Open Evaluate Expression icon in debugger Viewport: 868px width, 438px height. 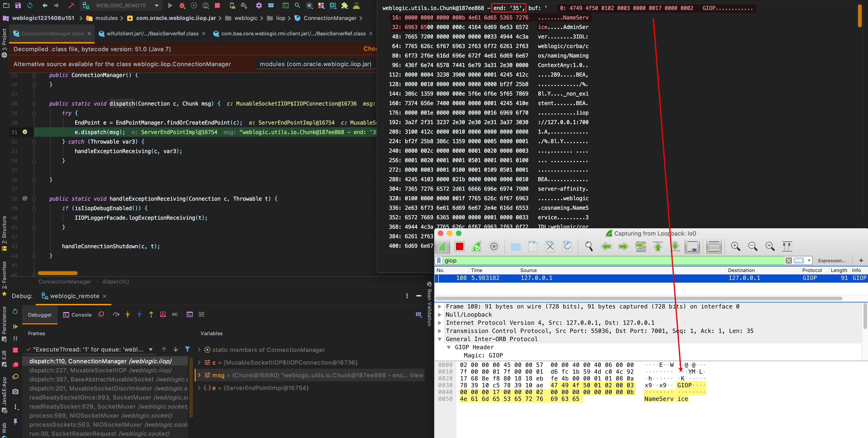pos(190,314)
